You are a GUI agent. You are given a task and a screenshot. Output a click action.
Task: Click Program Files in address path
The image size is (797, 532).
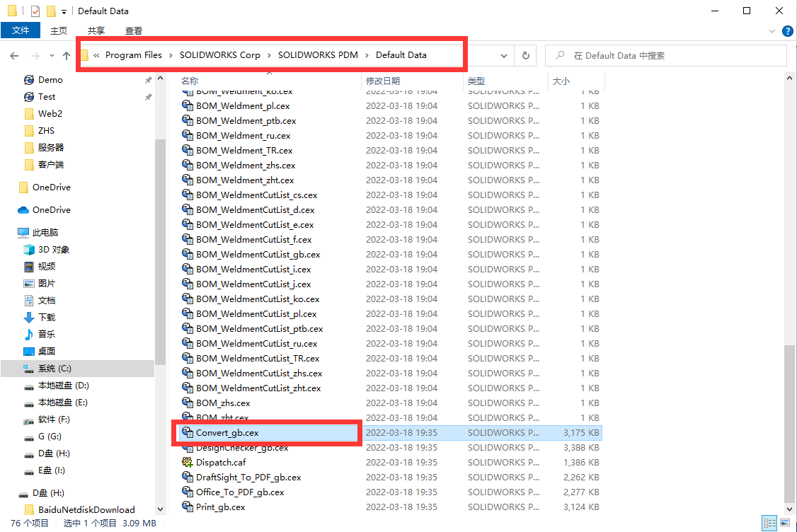pyautogui.click(x=134, y=55)
